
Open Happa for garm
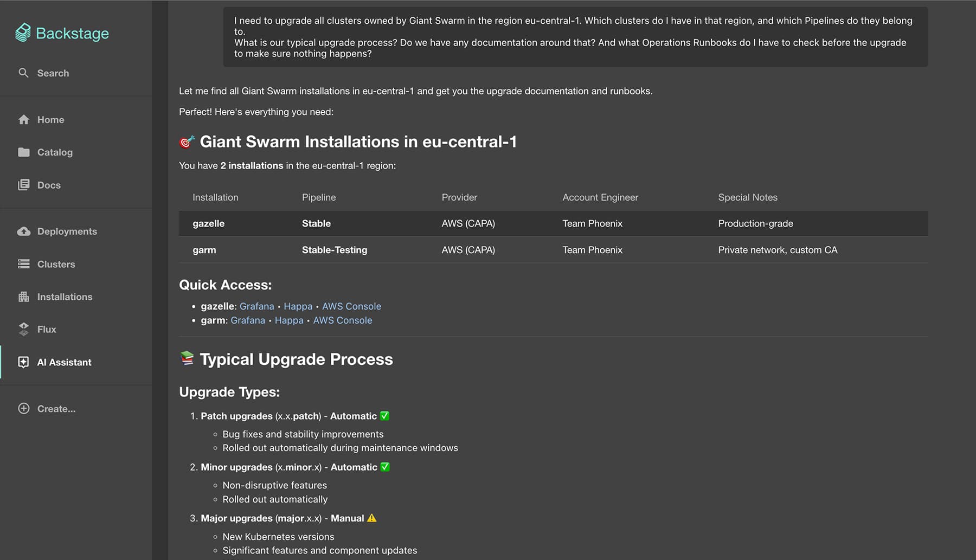coord(288,320)
